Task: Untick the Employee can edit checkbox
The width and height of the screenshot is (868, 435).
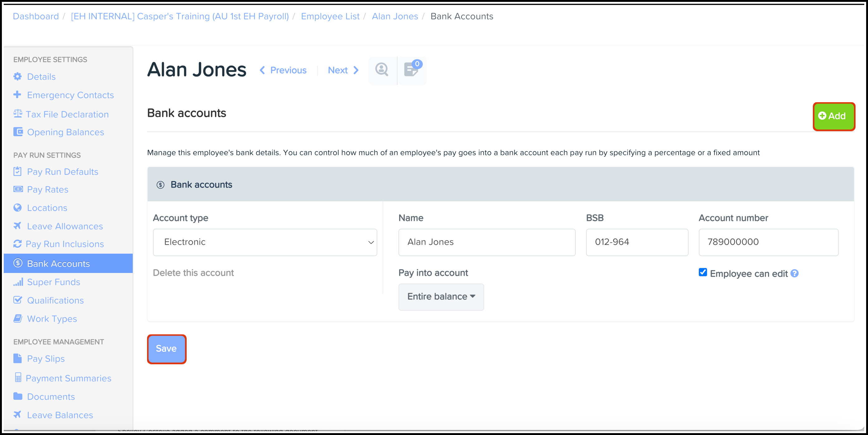Action: pyautogui.click(x=703, y=272)
